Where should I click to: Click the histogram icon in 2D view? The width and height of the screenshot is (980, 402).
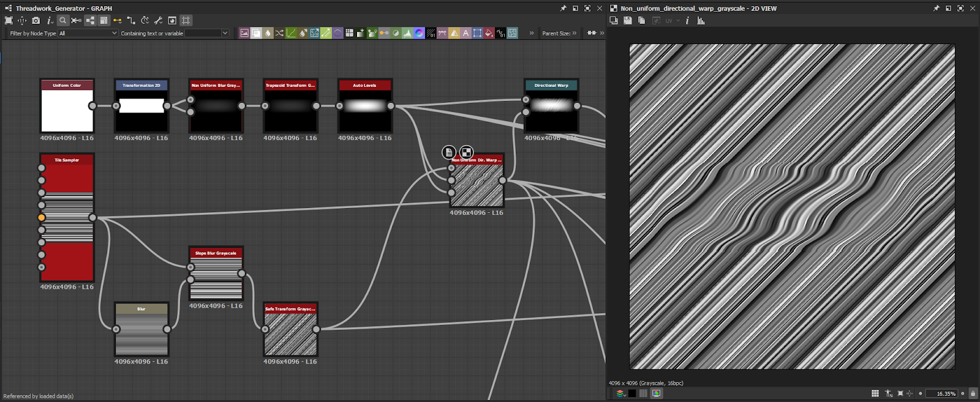pyautogui.click(x=701, y=21)
